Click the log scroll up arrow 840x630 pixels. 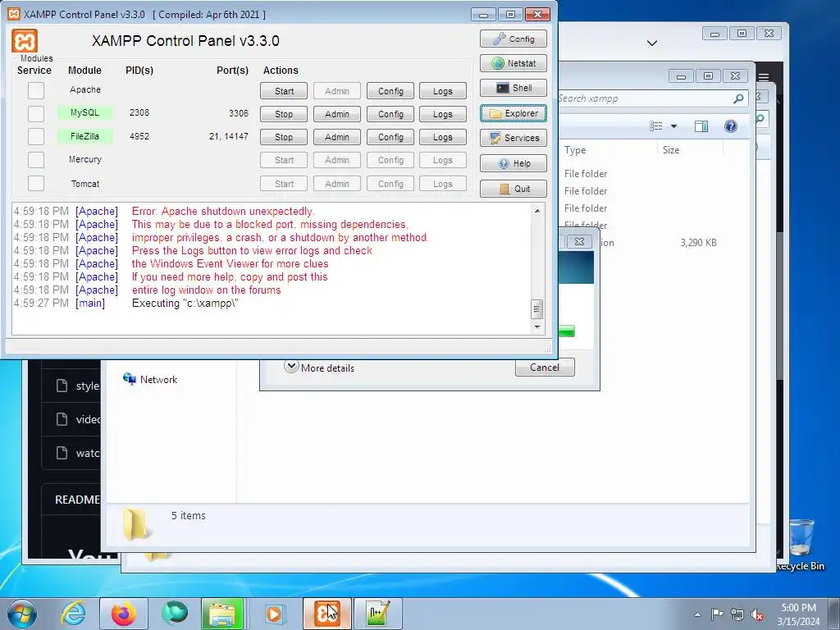point(536,211)
